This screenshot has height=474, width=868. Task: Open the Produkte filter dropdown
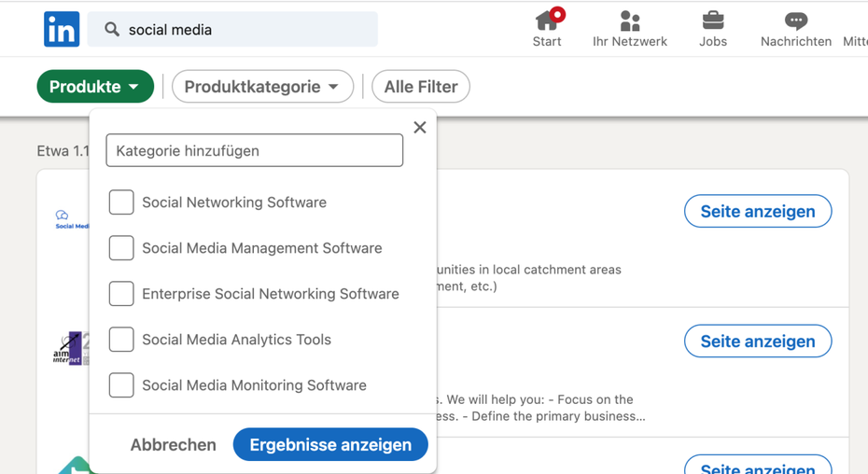95,87
